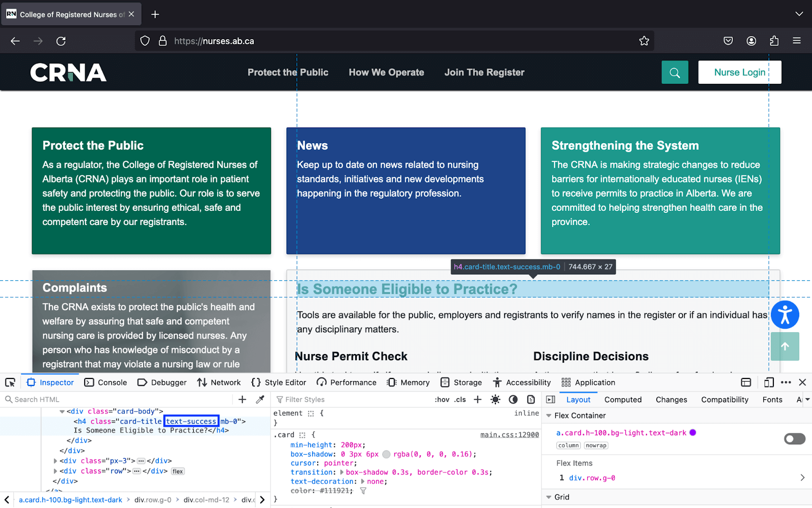Close the developer tools panel
Image resolution: width=812 pixels, height=508 pixels.
802,383
